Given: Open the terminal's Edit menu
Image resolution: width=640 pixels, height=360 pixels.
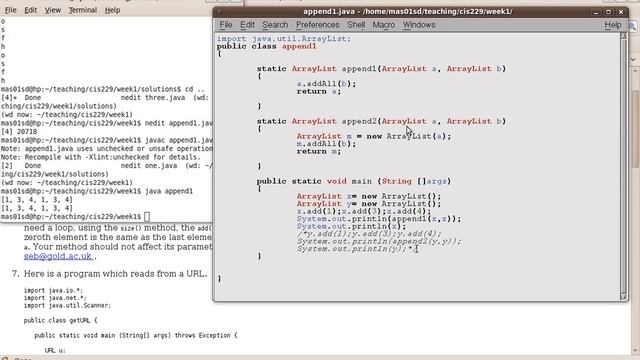Looking at the screenshot, I should pos(31,10).
